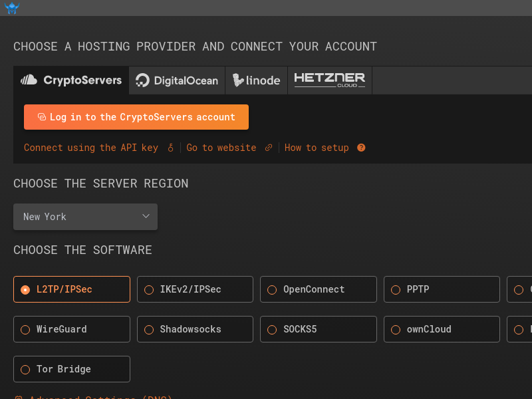The image size is (532, 399).
Task: Click the chain link icon beside website
Action: point(269,148)
